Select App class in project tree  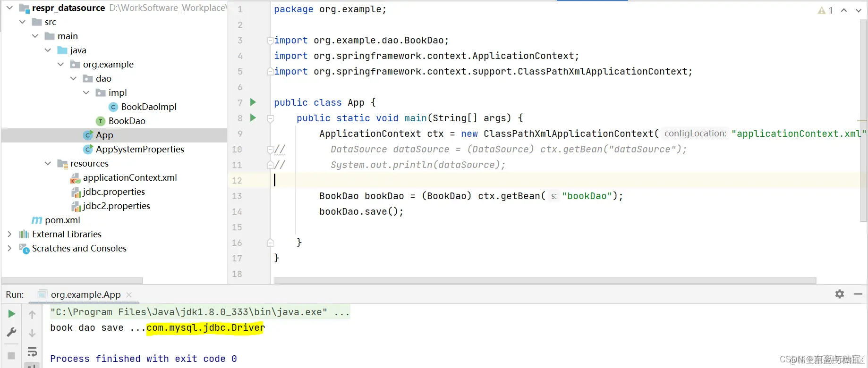(x=104, y=135)
